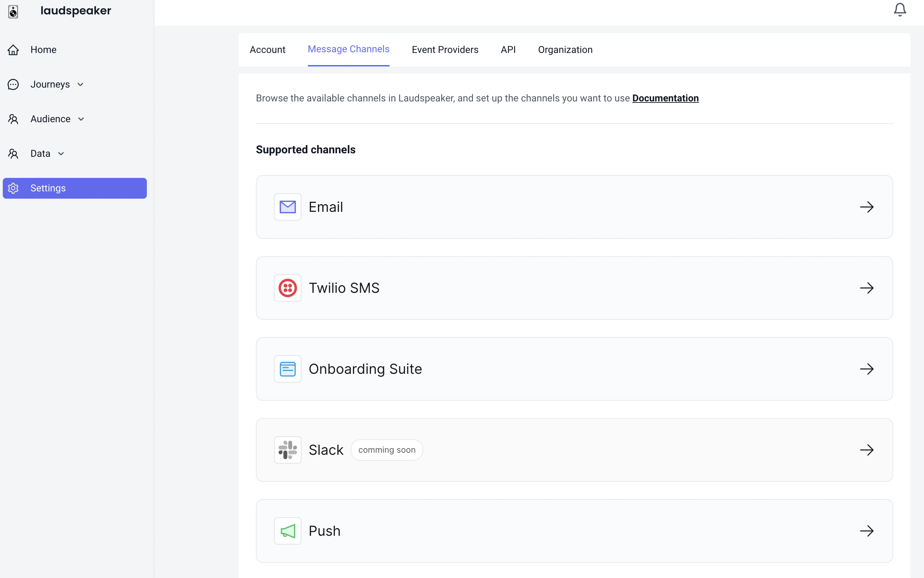Open the Documentation link
The height and width of the screenshot is (578, 924).
[665, 98]
